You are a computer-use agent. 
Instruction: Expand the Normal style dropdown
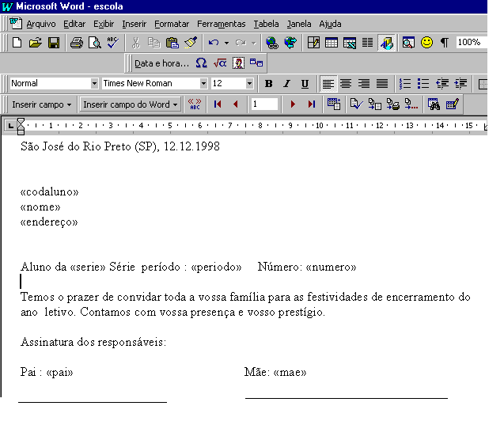coord(94,84)
